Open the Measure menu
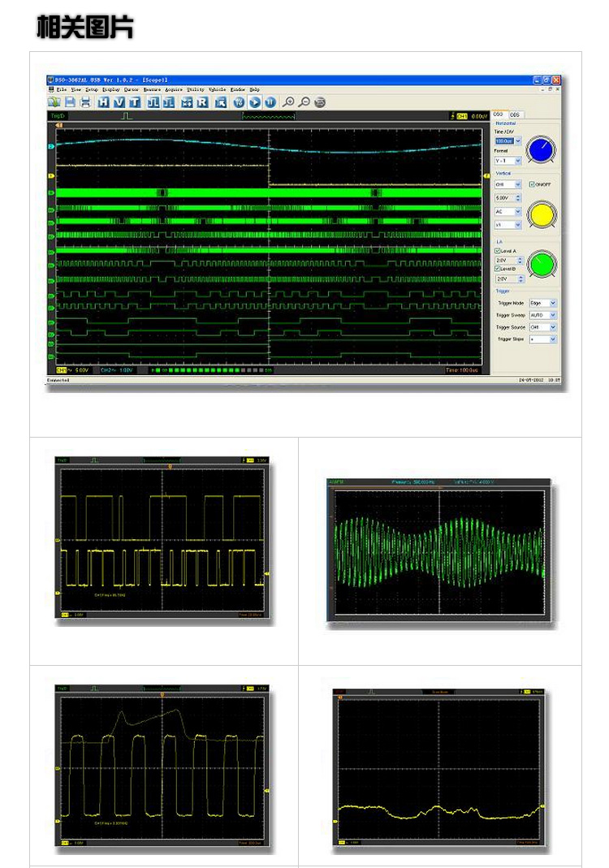This screenshot has height=868, width=609. tap(152, 89)
